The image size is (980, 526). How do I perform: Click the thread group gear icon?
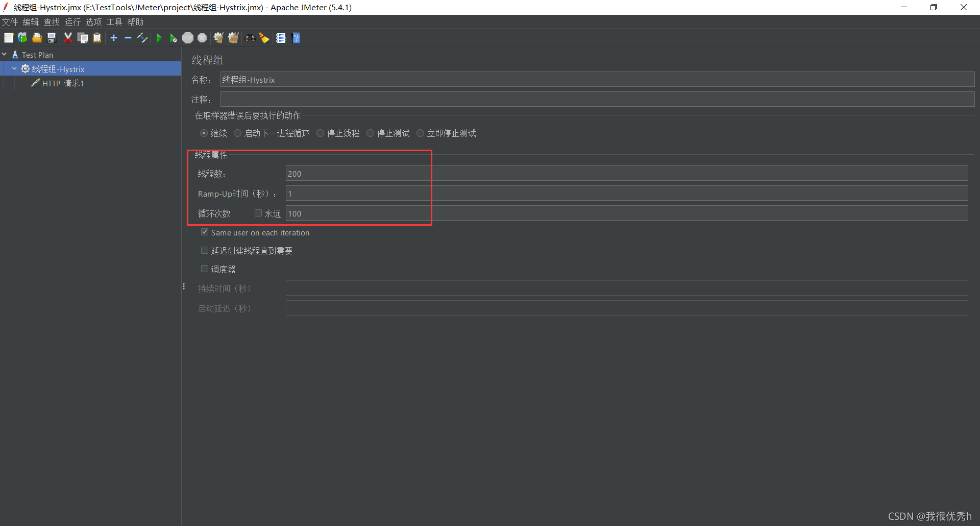point(25,69)
